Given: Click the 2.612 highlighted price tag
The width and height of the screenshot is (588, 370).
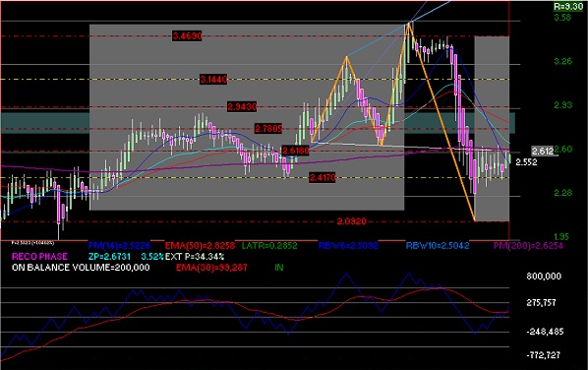Looking at the screenshot, I should coord(543,151).
